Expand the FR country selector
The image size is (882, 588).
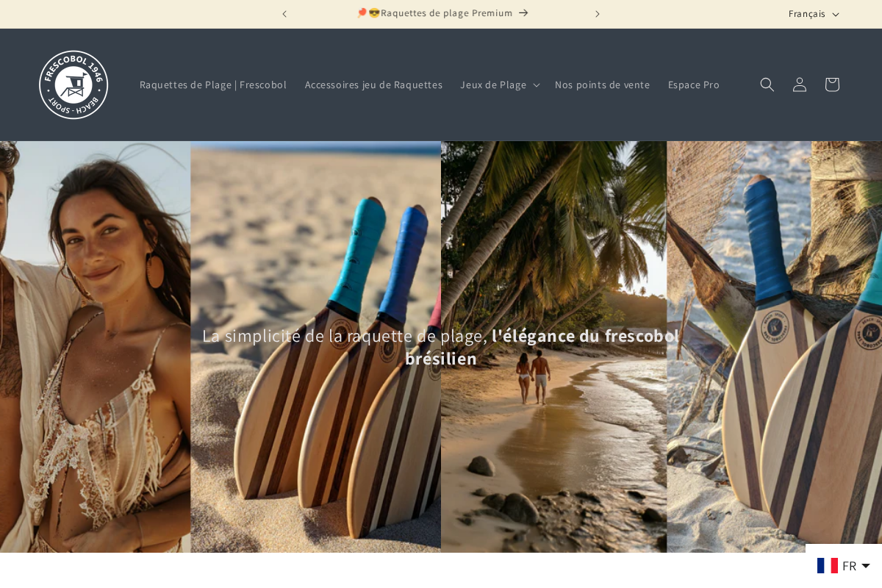tap(844, 565)
